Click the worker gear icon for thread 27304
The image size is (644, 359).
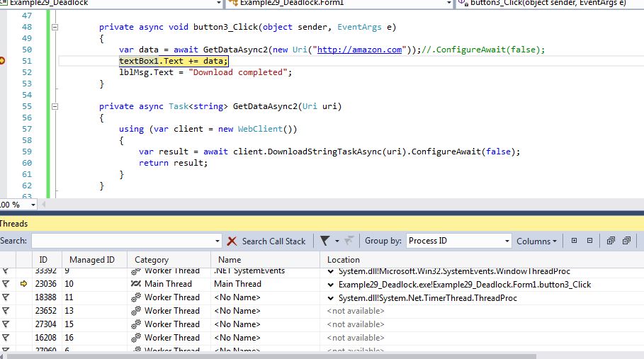[x=136, y=324]
